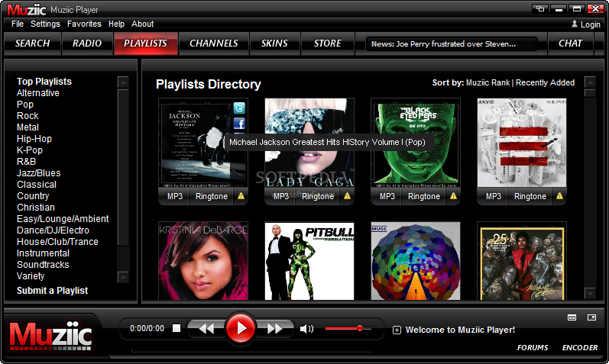Click the Login link
The height and width of the screenshot is (364, 609).
point(591,24)
